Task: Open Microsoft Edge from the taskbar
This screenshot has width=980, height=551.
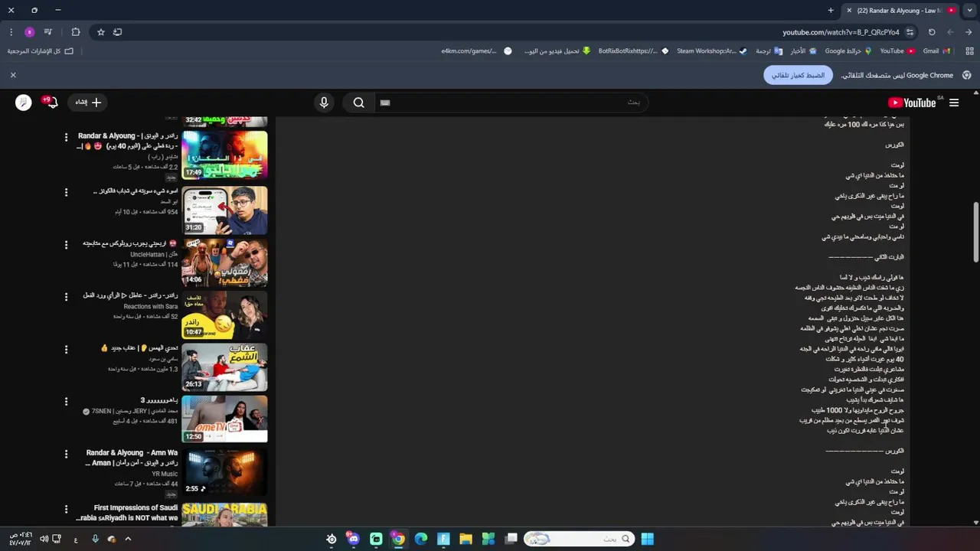Action: [x=421, y=539]
